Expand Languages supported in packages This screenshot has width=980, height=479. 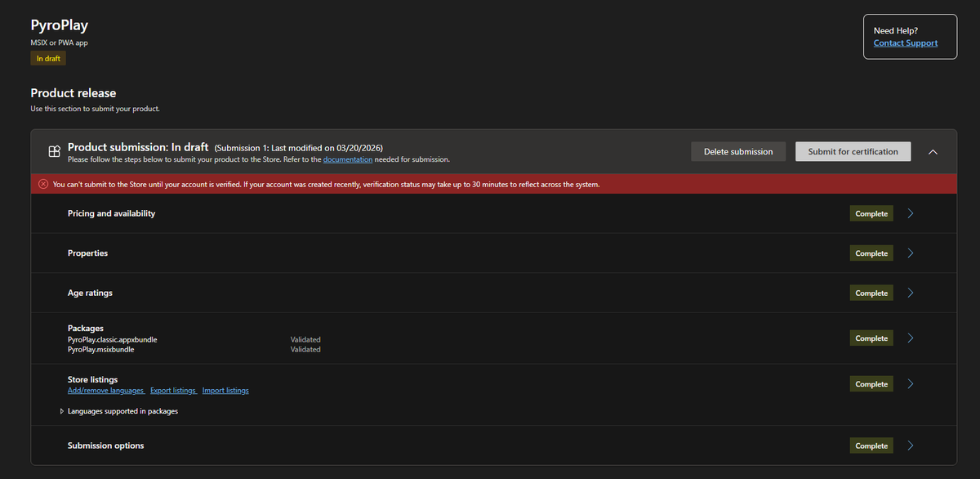[62, 411]
